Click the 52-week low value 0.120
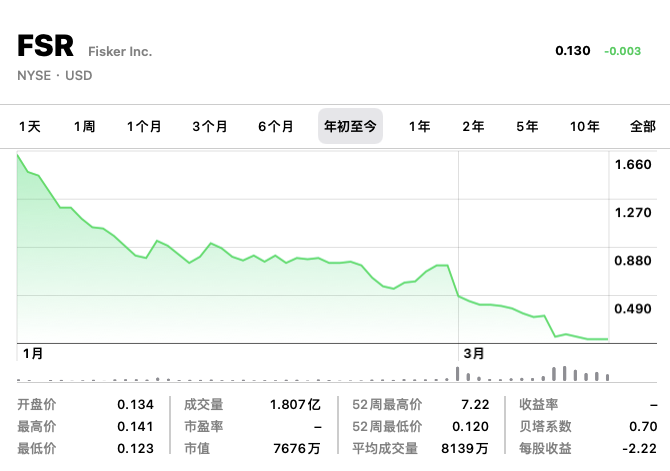Viewport: 670px width, 471px height. pyautogui.click(x=470, y=427)
